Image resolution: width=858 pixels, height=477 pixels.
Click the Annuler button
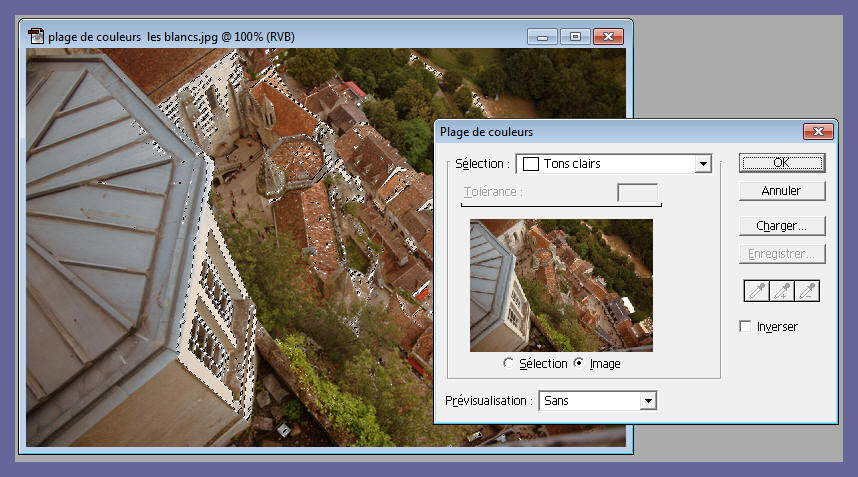click(782, 191)
